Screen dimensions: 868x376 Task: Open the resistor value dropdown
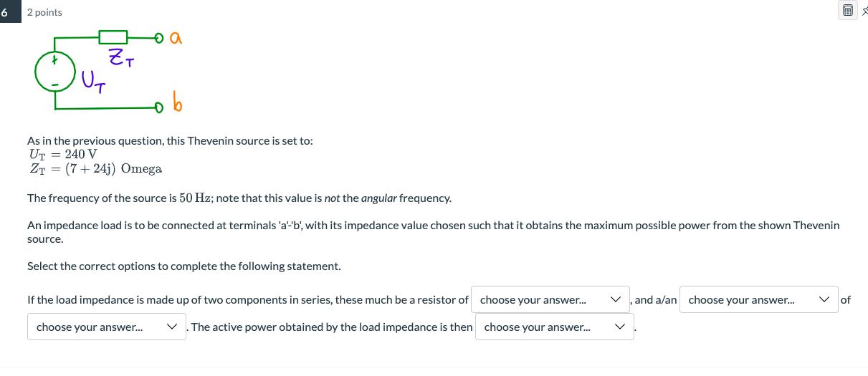tap(550, 300)
